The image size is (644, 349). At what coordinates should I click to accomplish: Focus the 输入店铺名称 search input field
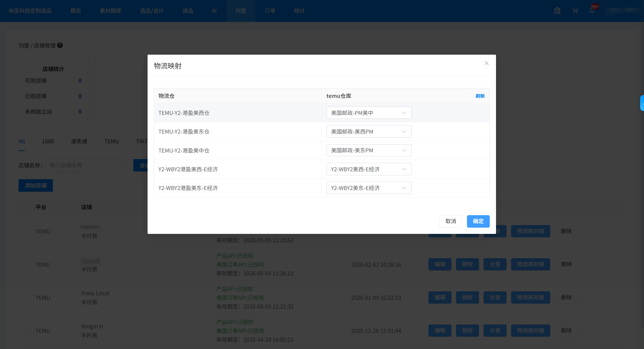pos(83,165)
